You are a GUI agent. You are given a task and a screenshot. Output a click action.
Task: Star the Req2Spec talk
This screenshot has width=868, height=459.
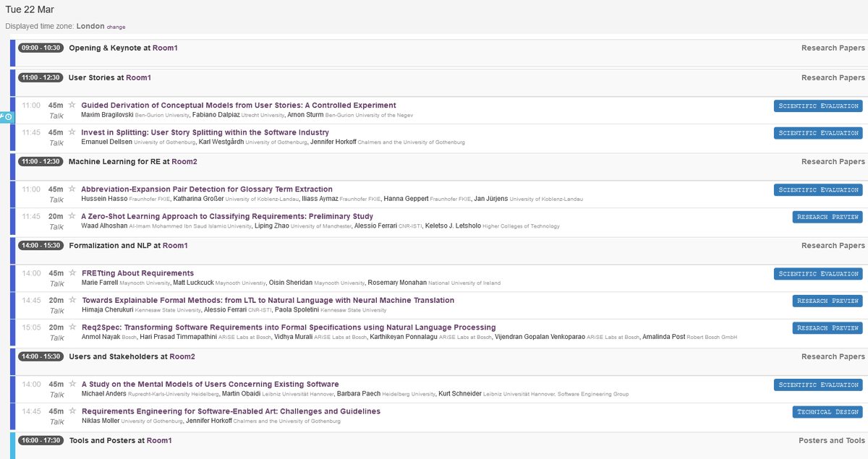(x=72, y=327)
